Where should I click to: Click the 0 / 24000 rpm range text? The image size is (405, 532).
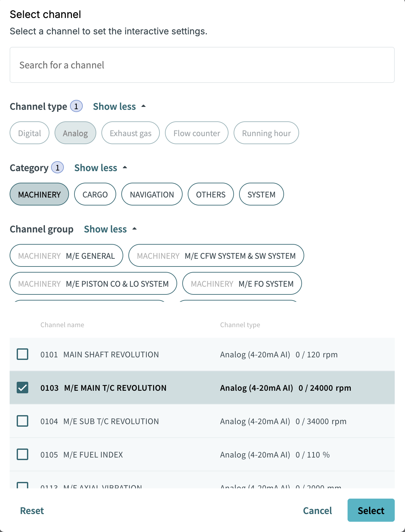click(325, 388)
